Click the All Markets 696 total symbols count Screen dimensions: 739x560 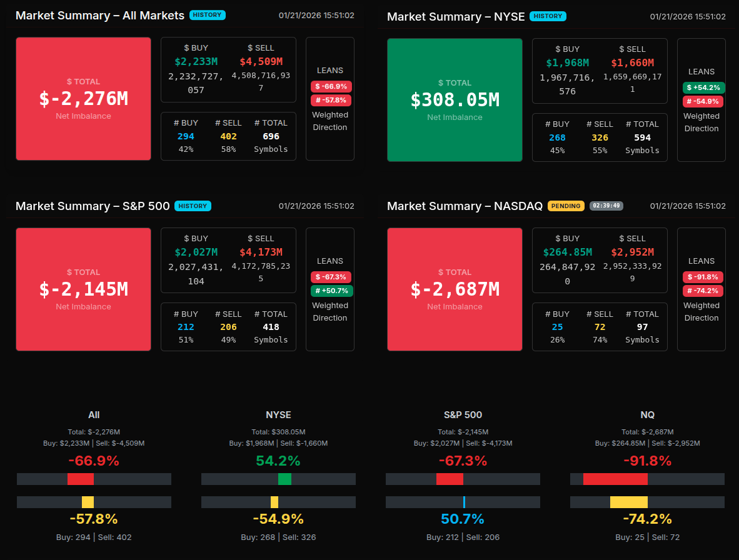(271, 136)
